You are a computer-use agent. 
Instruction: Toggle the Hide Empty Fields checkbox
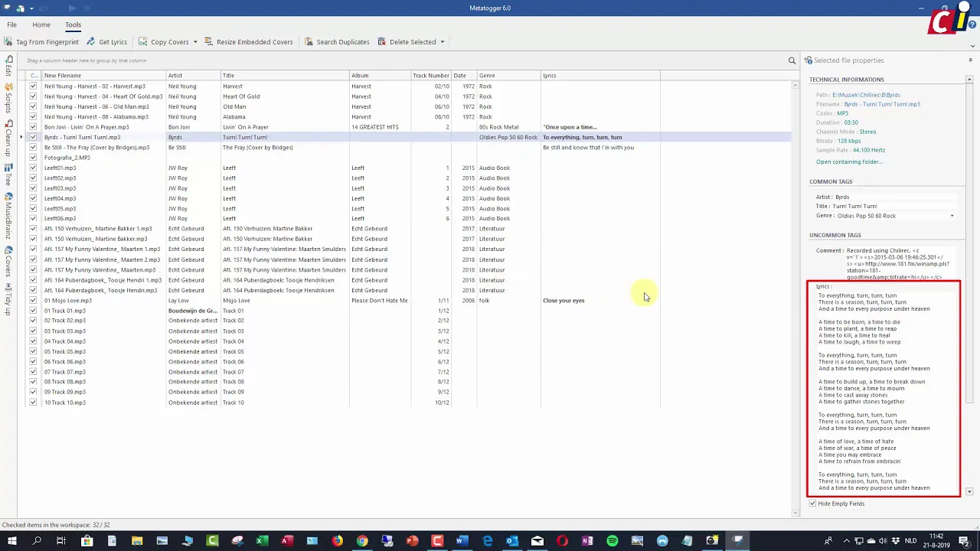tap(812, 504)
